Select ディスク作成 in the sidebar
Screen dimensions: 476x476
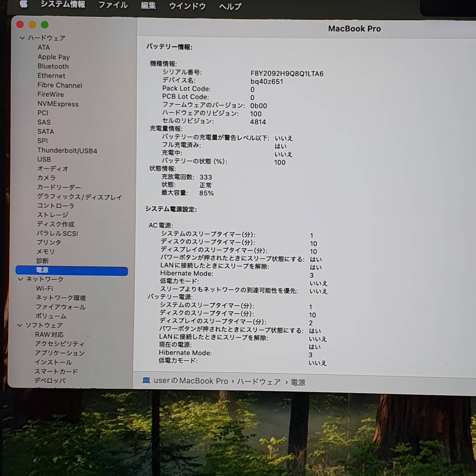[x=56, y=224]
